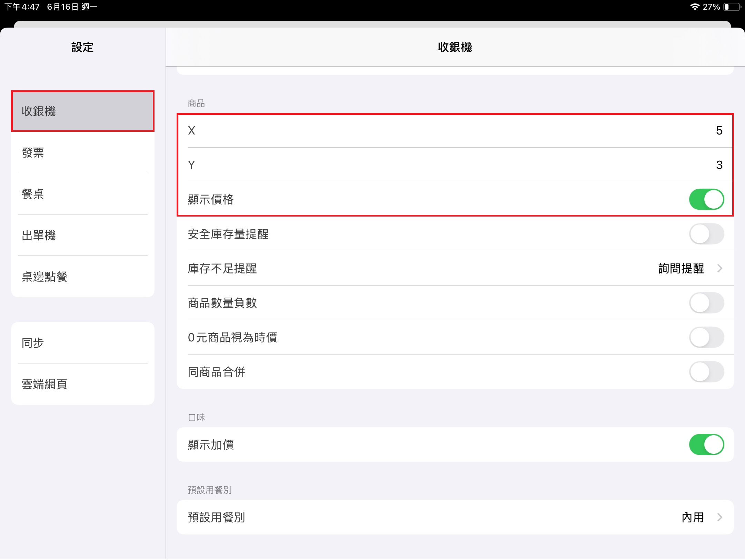Tap the battery indicator icon
745x560 pixels.
pyautogui.click(x=732, y=7)
